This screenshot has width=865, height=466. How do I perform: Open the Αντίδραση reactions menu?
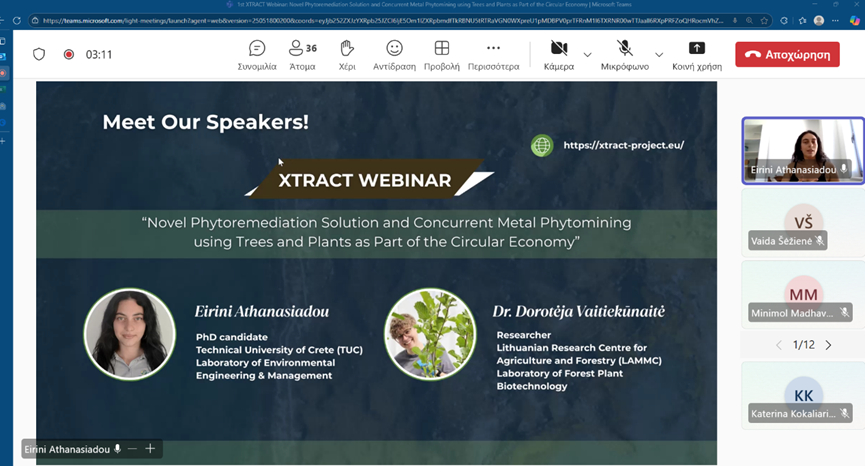pyautogui.click(x=394, y=54)
